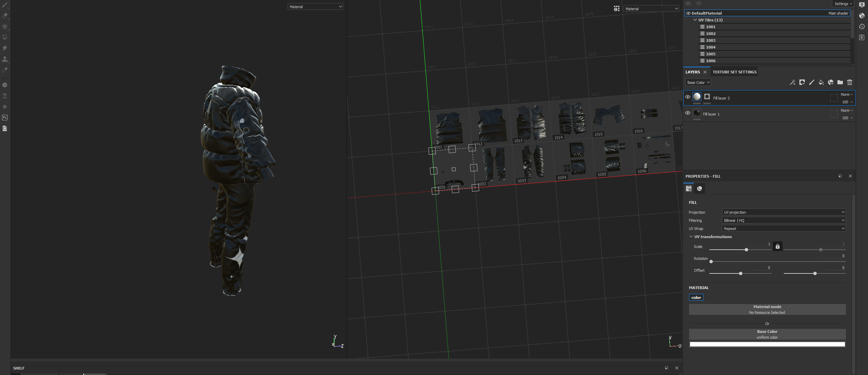The width and height of the screenshot is (868, 375).
Task: Select UV tile 1003 in list
Action: coord(710,40)
